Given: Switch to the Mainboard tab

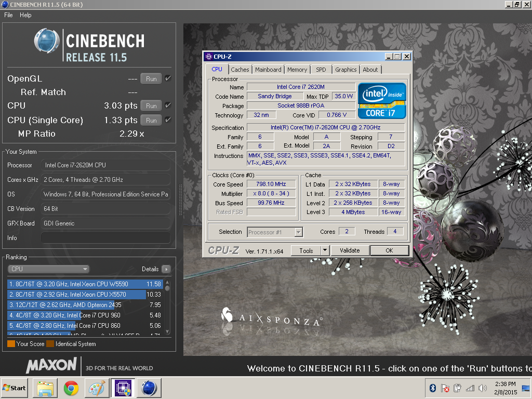Looking at the screenshot, I should (268, 70).
